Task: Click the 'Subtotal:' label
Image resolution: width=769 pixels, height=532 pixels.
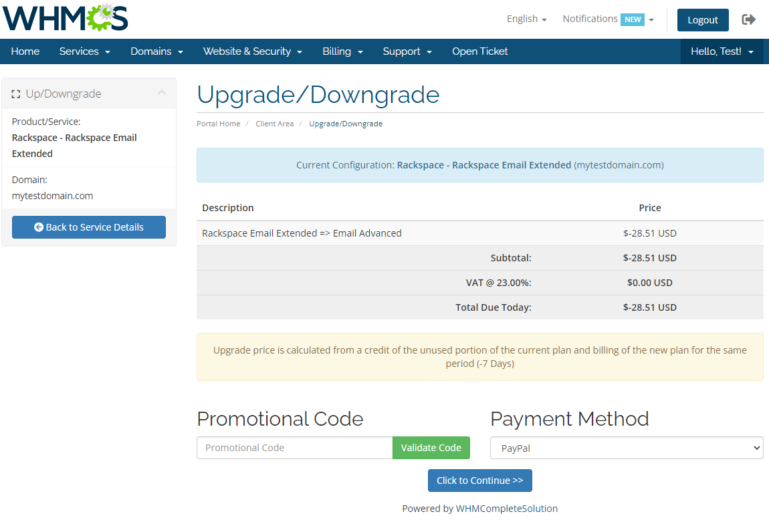Action: point(511,258)
